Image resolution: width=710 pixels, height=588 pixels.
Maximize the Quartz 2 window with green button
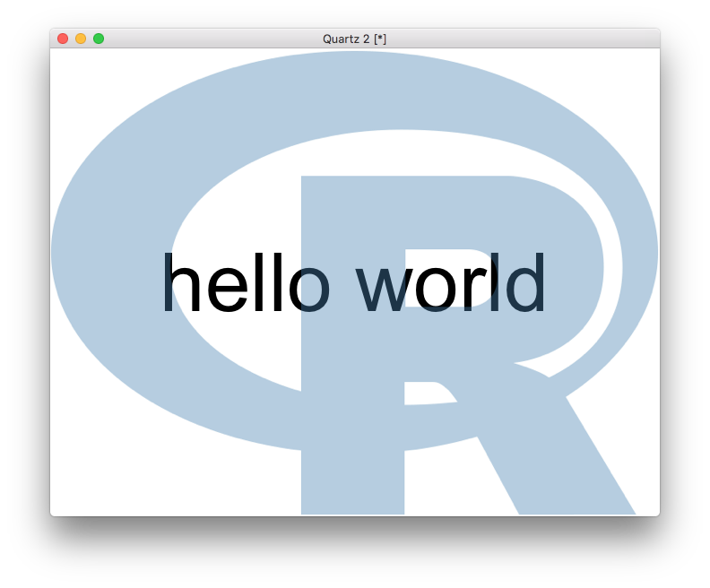[99, 39]
